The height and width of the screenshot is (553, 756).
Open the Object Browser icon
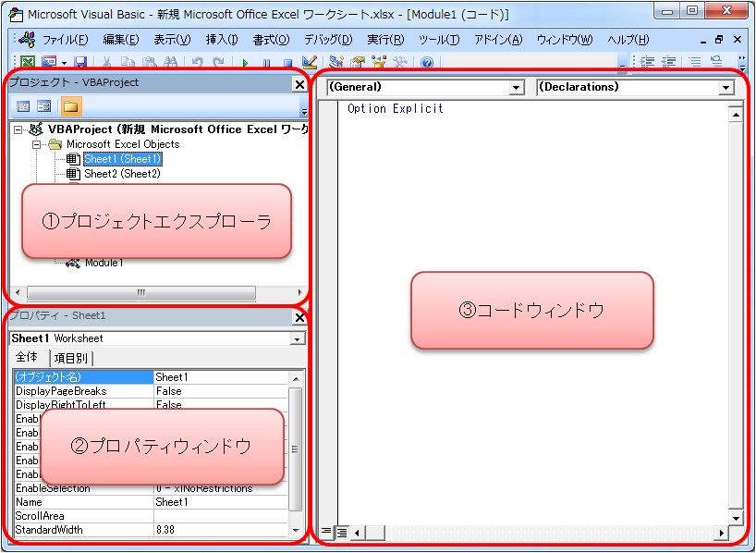pos(379,62)
